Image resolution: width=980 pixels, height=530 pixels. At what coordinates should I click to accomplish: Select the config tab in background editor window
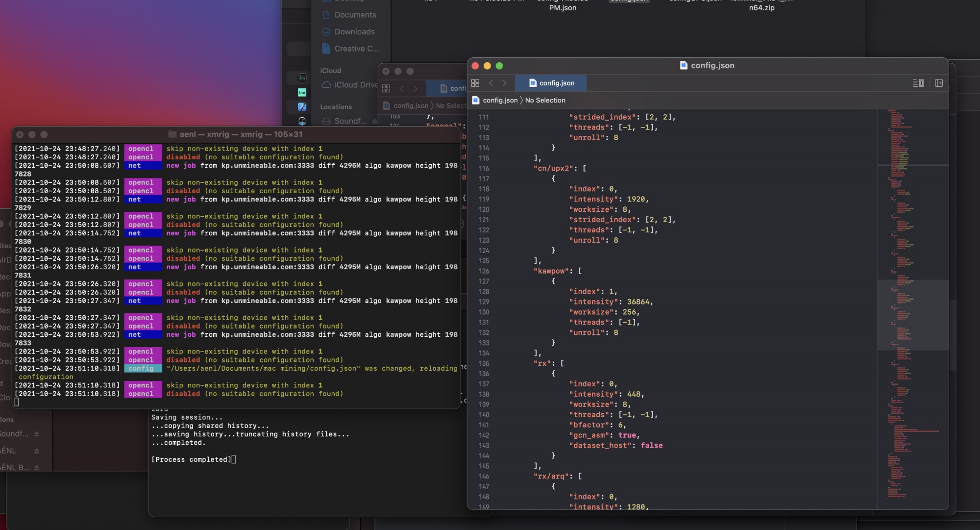[x=446, y=88]
